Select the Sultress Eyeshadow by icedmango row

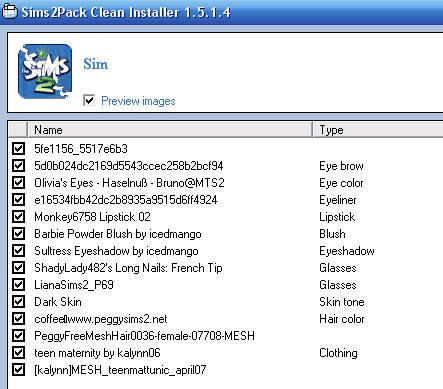point(225,251)
